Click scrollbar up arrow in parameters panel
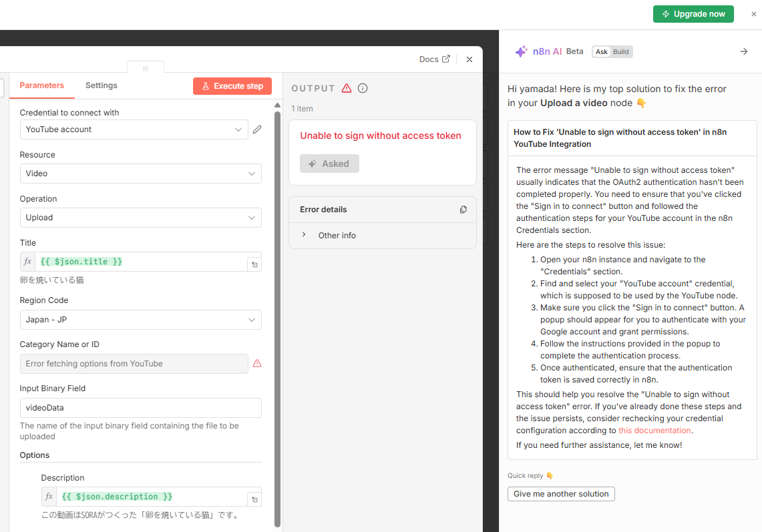The image size is (762, 532). coord(278,105)
